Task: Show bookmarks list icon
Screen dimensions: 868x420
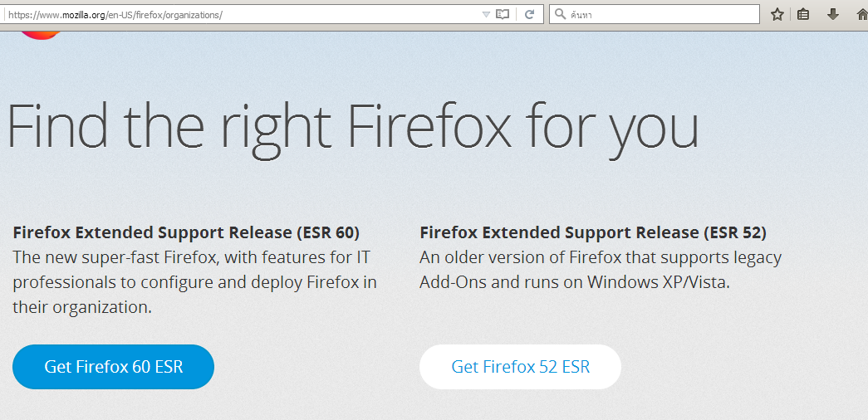Action: tap(803, 15)
